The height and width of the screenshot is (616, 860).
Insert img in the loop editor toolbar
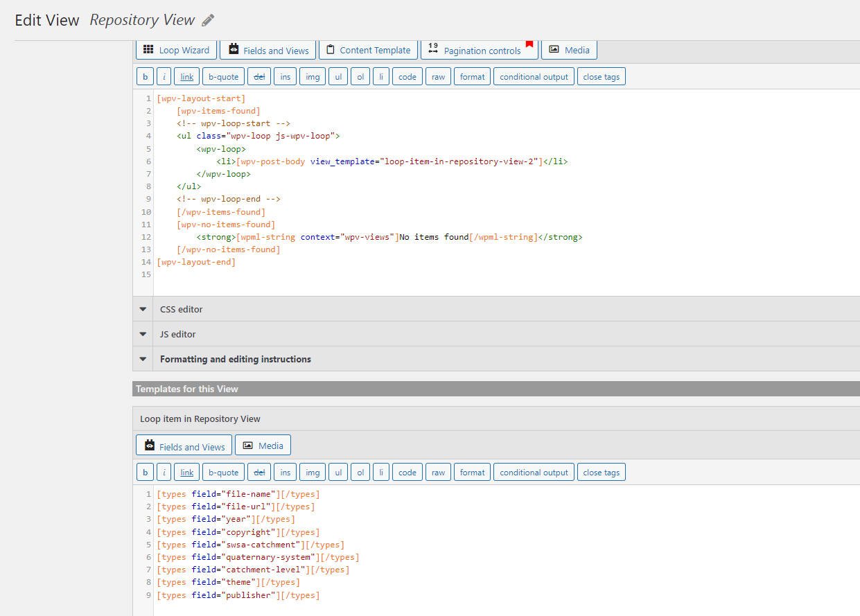[313, 77]
